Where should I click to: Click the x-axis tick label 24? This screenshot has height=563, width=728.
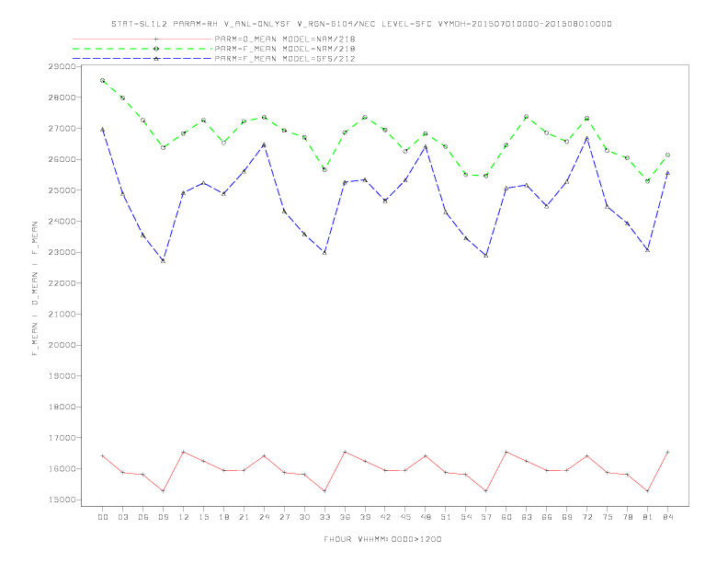coord(264,517)
